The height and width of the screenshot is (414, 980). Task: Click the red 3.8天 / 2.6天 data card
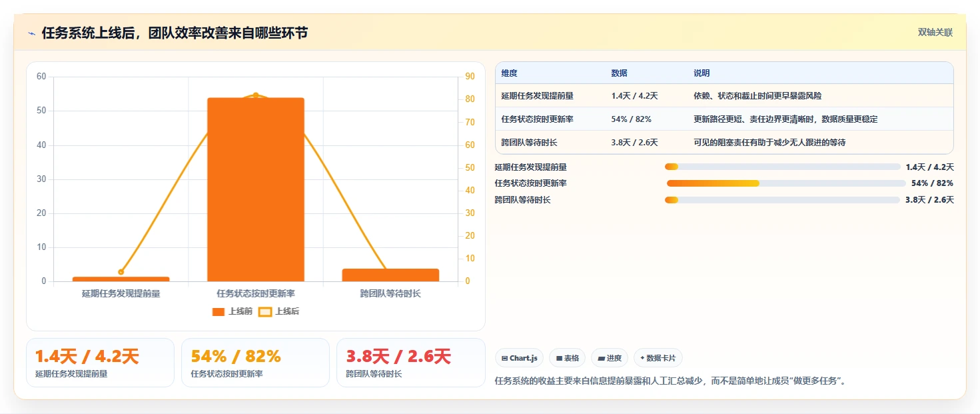[x=410, y=363]
